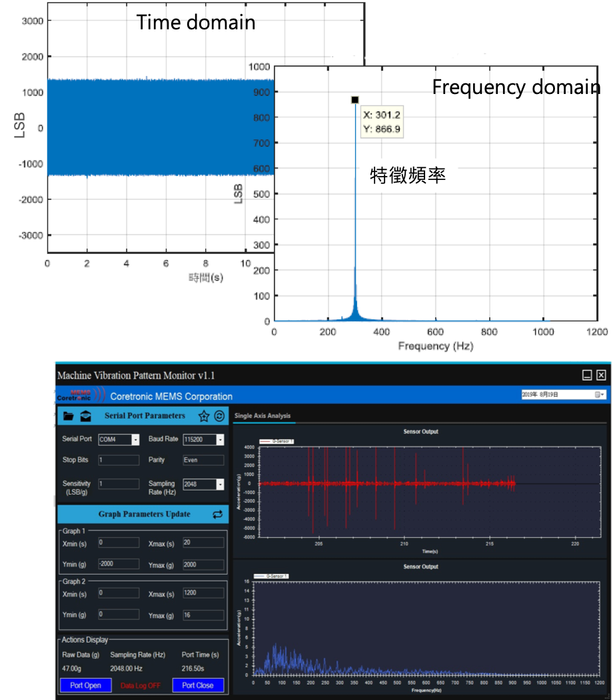Click the Raw Data value 47.00g
Screen dimensions: 613x700
tap(72, 669)
